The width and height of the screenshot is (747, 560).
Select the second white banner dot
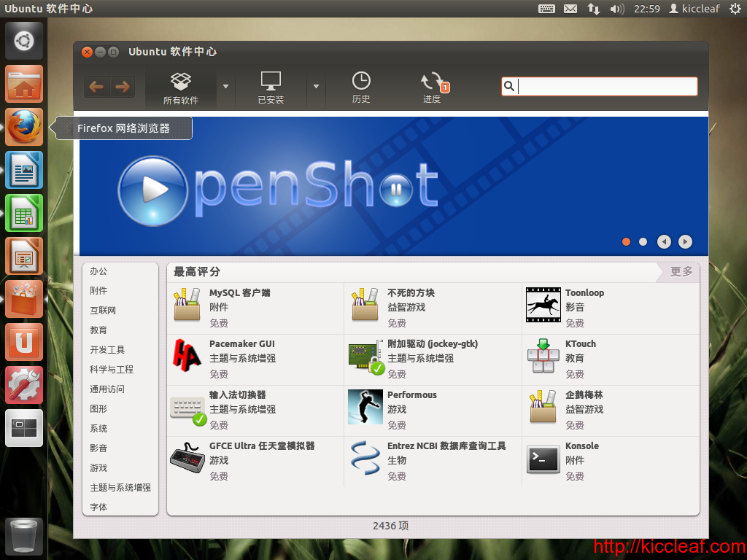[643, 242]
